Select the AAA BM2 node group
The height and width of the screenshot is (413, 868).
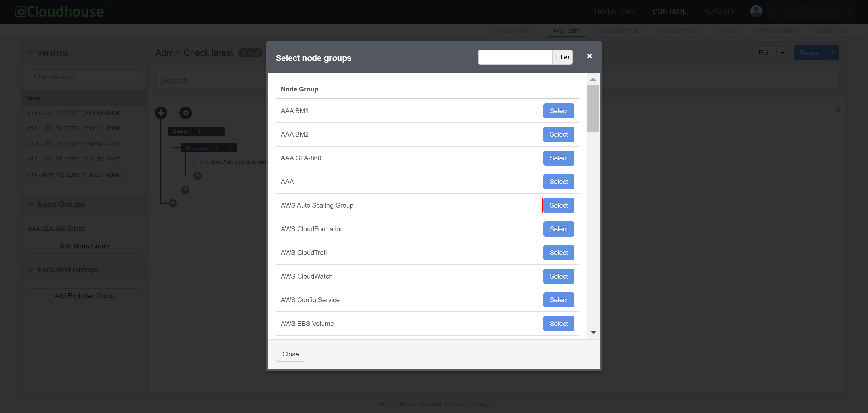558,134
